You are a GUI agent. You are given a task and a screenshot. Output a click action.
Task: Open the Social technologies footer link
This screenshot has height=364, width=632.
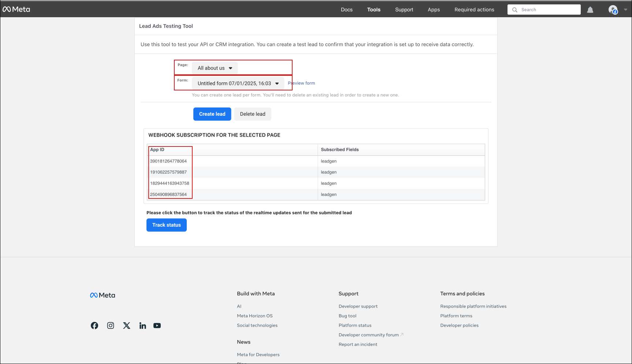[x=257, y=325]
